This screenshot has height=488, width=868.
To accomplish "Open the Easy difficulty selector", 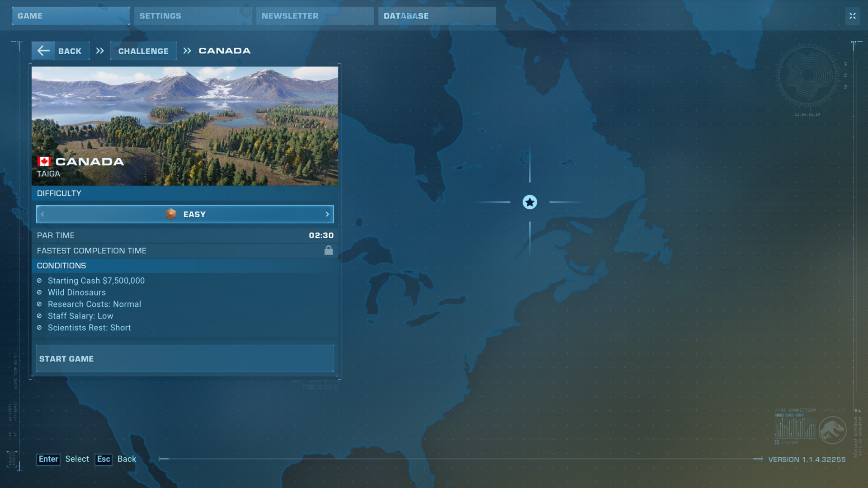I will 194,214.
